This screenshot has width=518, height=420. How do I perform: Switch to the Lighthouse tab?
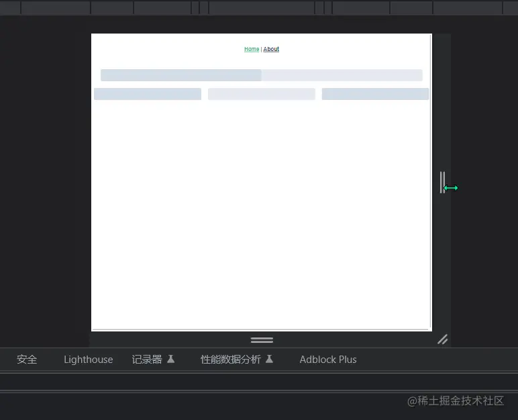point(88,359)
